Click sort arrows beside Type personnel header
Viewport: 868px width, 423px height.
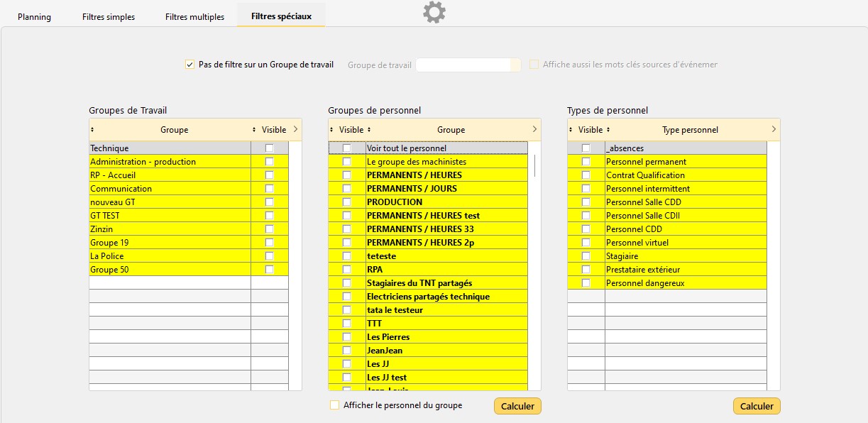(x=608, y=130)
